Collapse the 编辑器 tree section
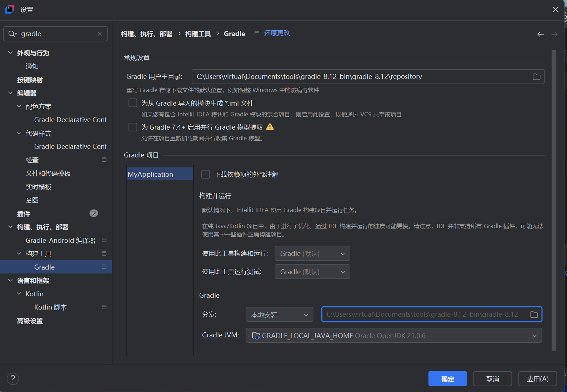 pos(10,93)
